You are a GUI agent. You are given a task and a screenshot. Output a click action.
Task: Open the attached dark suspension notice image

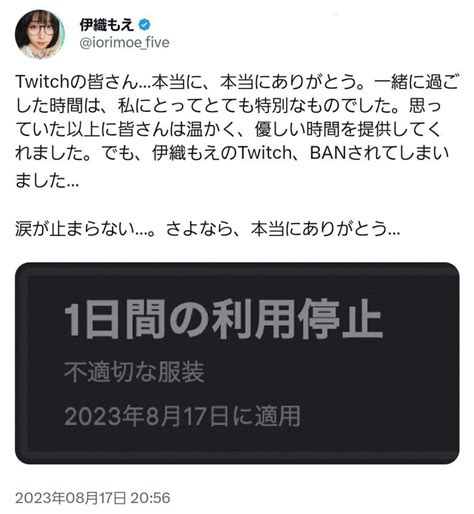(237, 363)
